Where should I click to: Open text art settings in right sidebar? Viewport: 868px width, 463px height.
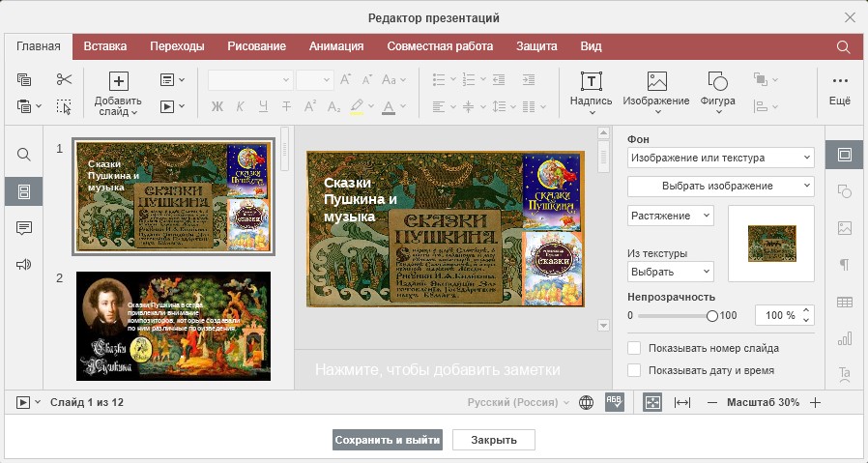(x=844, y=373)
